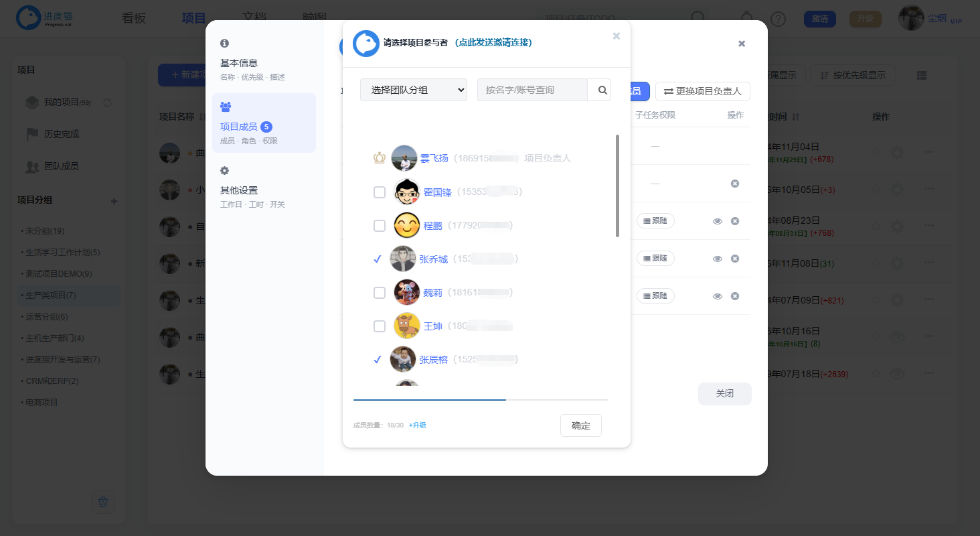Click the crown icon beside 雲飞扬
Screen dimensions: 980x536
point(380,158)
